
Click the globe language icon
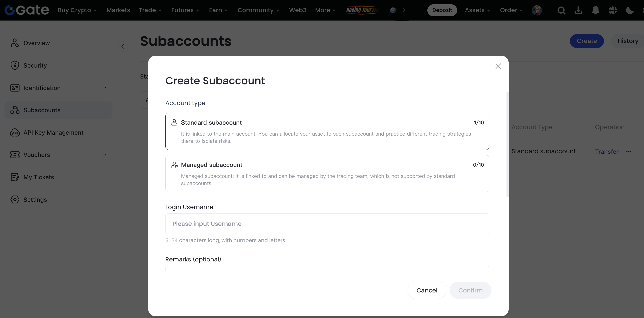613,10
